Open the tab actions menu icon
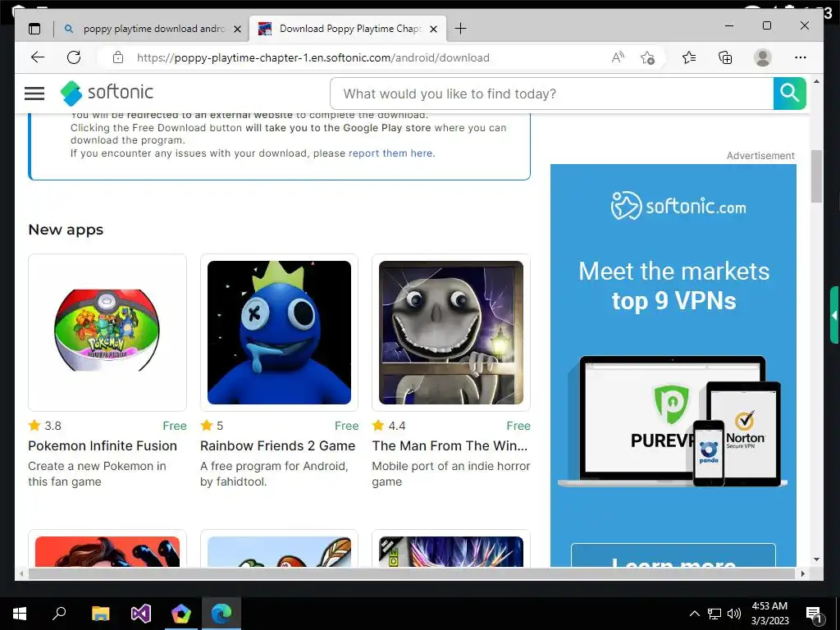Screen dimensions: 840x630 pyautogui.click(x=34, y=29)
